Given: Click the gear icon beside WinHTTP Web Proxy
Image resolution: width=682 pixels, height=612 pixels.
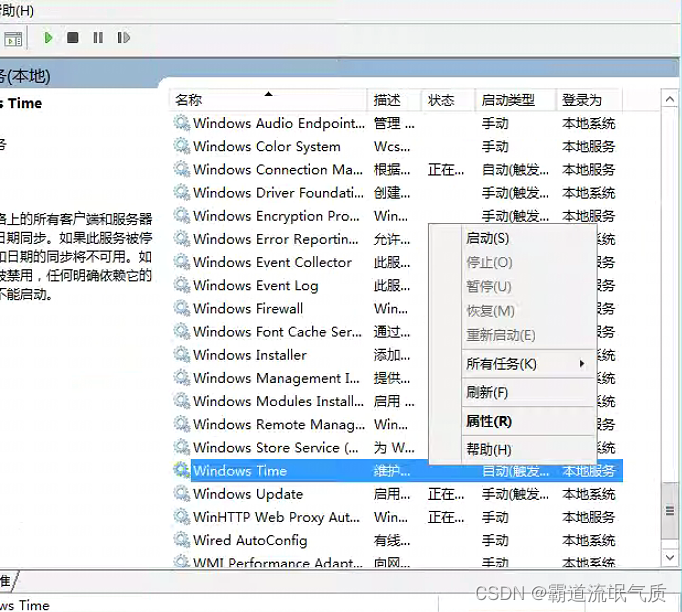Looking at the screenshot, I should point(181,517).
